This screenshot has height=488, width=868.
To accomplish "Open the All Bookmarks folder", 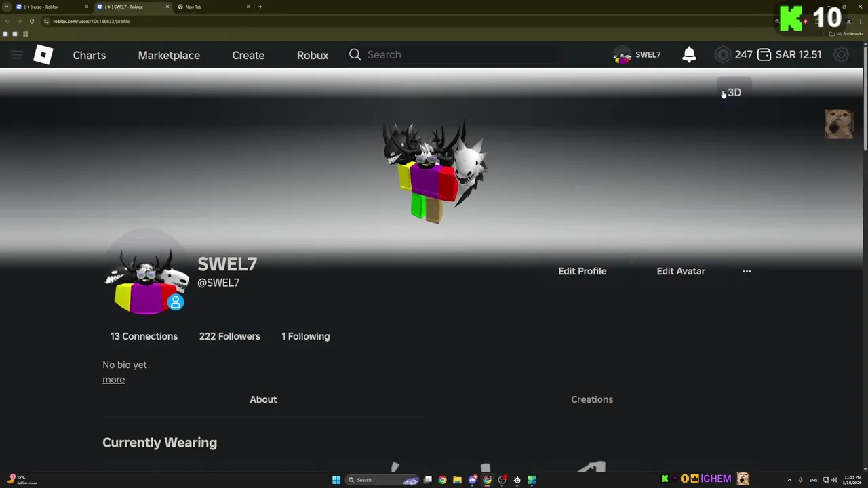I will 846,34.
